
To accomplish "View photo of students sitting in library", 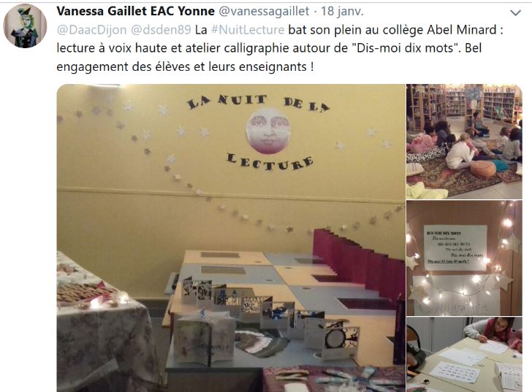I will click(x=464, y=142).
